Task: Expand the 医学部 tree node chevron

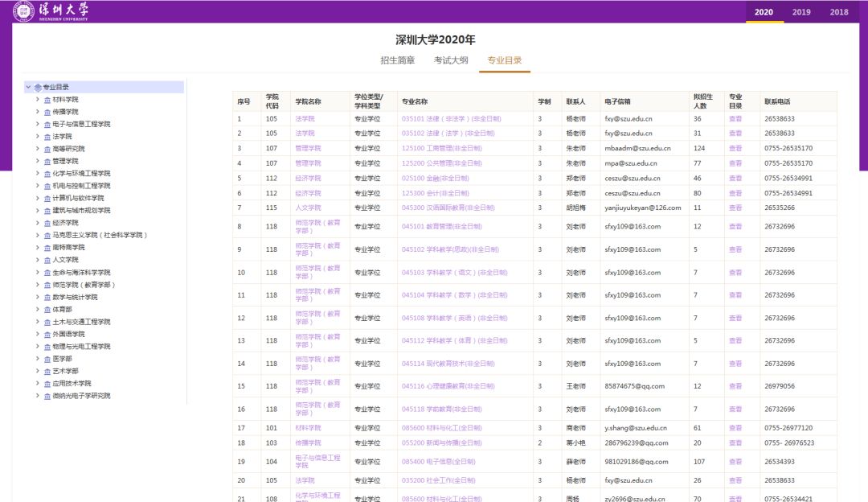Action: [37, 359]
